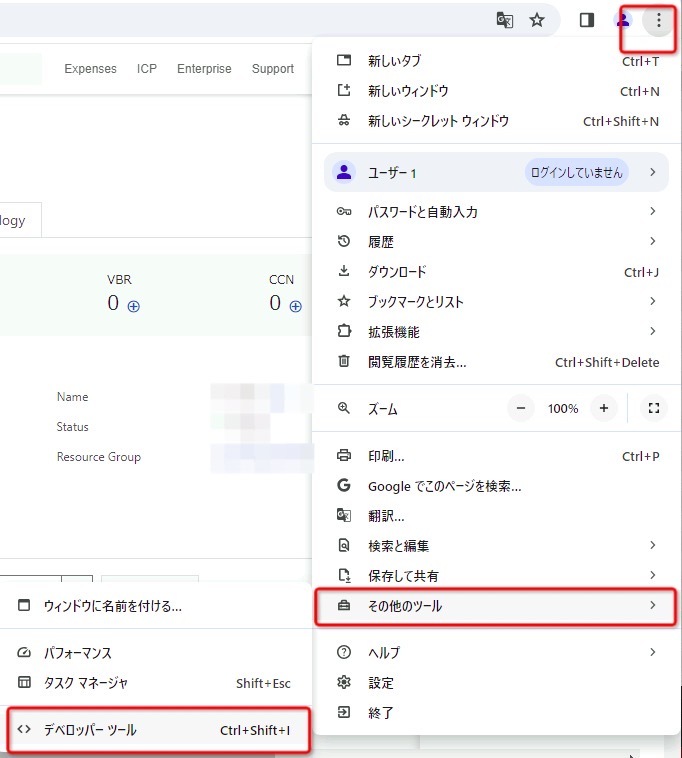Expand the 履歴 submenu arrow
The width and height of the screenshot is (682, 758).
coord(653,241)
